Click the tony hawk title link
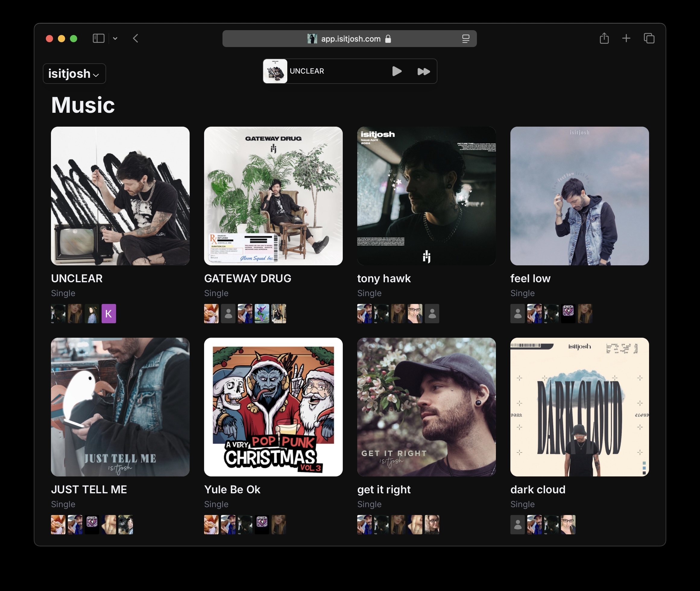Image resolution: width=700 pixels, height=591 pixels. coord(384,278)
